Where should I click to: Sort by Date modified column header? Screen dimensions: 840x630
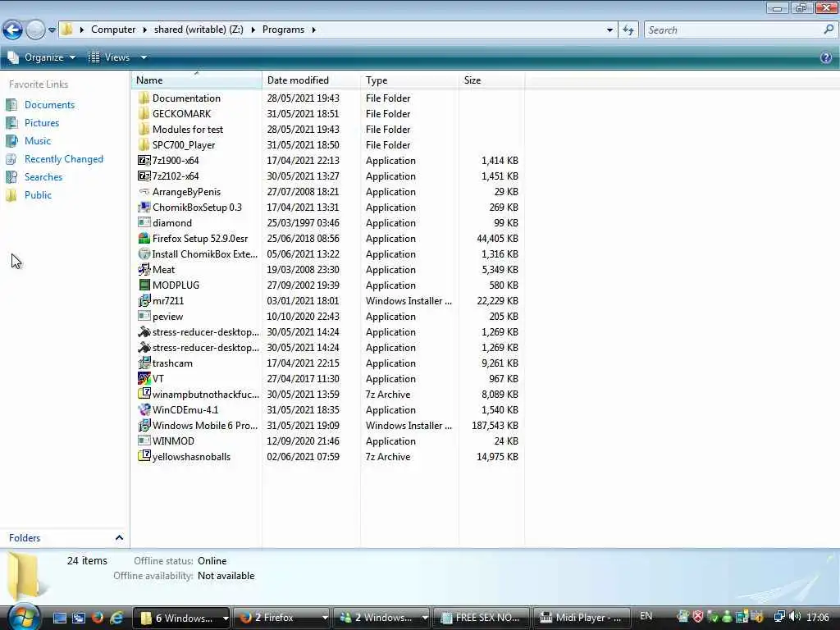coord(311,80)
